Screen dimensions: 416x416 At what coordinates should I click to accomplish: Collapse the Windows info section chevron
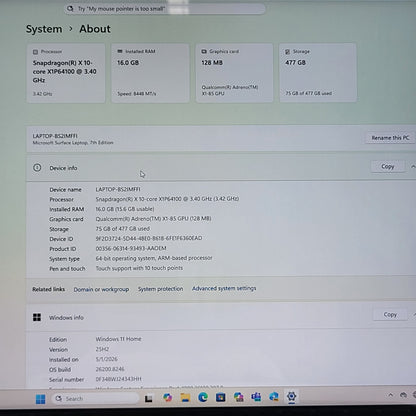(414, 314)
